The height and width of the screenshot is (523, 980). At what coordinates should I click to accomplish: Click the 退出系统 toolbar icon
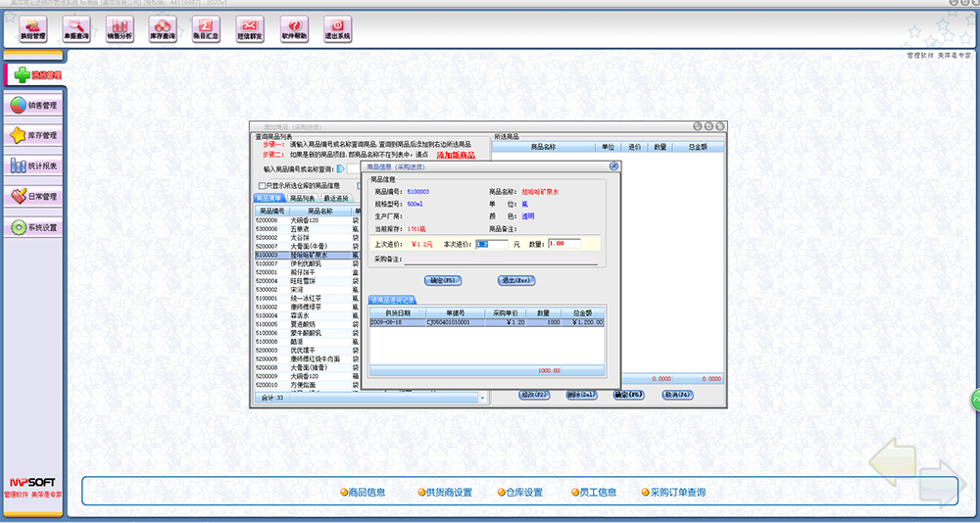pos(337,28)
